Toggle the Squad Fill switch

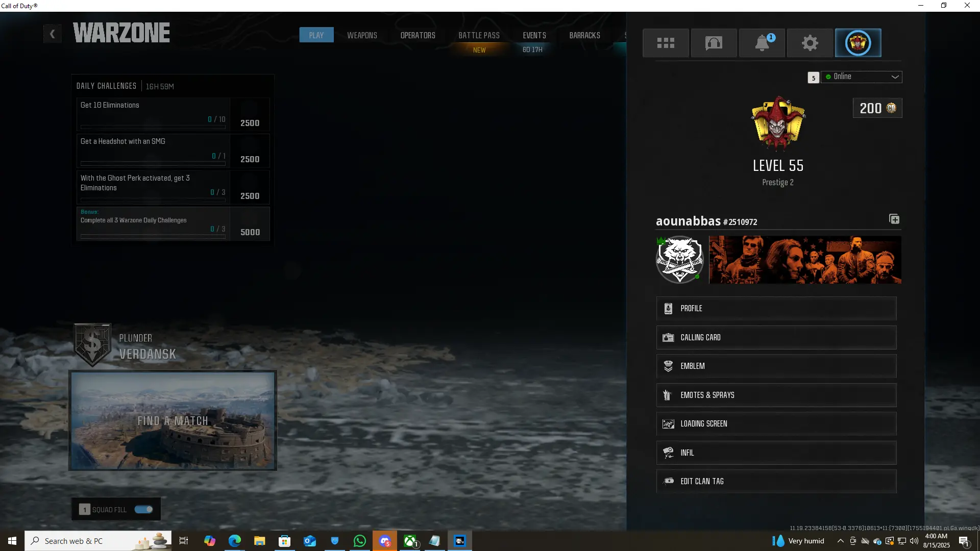click(143, 509)
